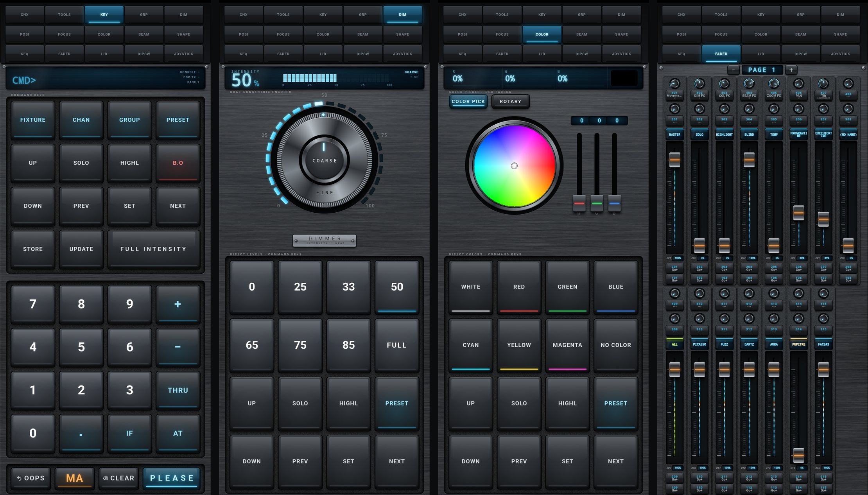Switch to ROTARY color mode
This screenshot has height=495, width=868.
click(x=510, y=102)
